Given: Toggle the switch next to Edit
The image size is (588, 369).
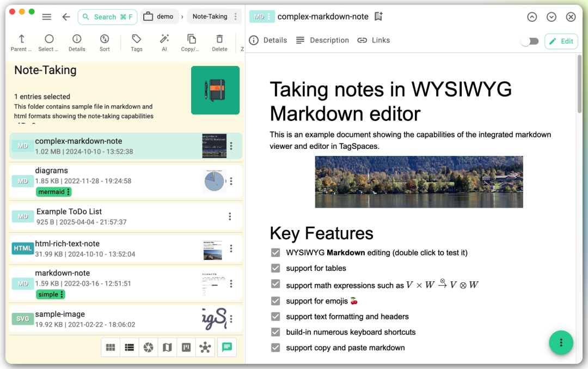Looking at the screenshot, I should point(530,41).
